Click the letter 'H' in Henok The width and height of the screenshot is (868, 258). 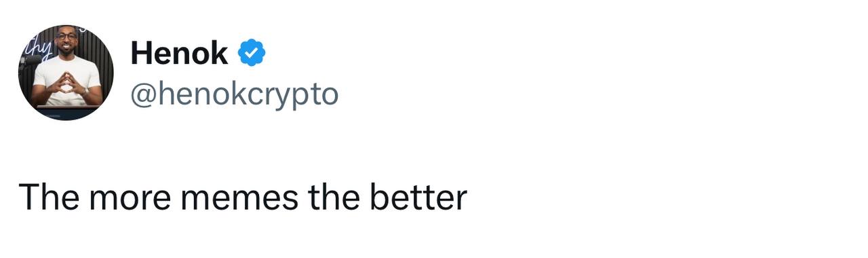tap(142, 53)
